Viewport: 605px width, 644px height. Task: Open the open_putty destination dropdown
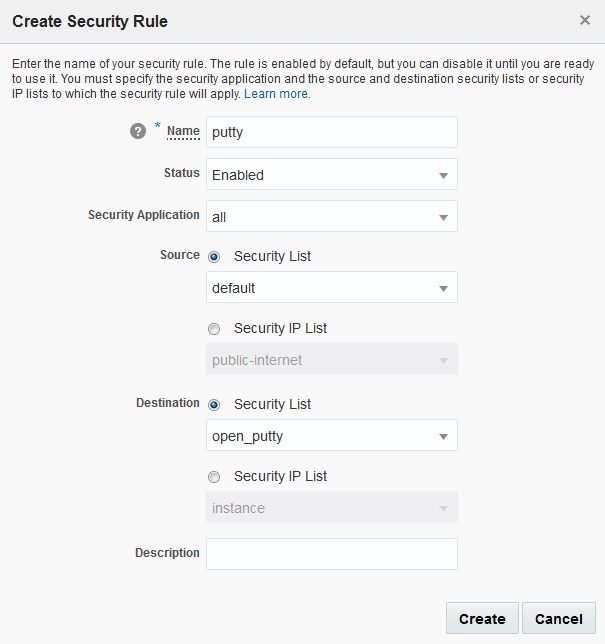coord(331,436)
